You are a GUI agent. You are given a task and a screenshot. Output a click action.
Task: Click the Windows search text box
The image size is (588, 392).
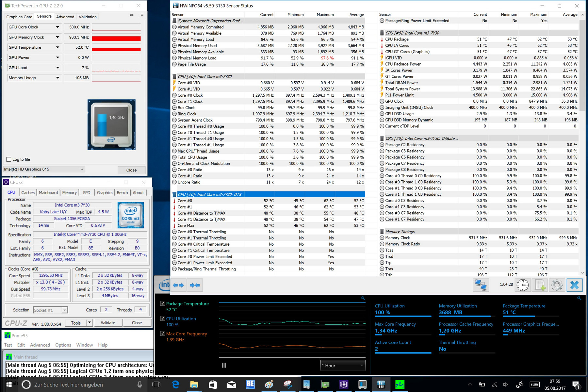click(81, 384)
